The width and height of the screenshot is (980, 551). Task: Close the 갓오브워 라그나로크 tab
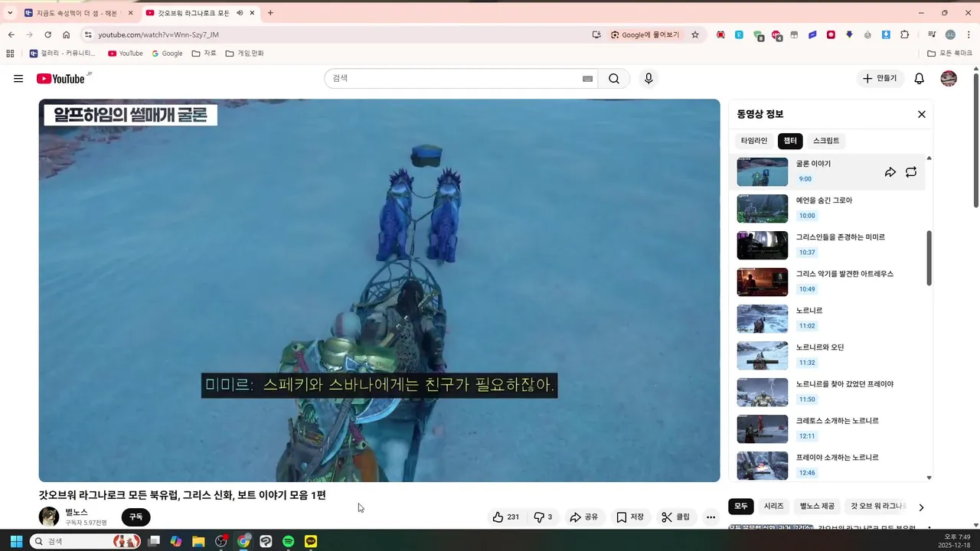252,13
